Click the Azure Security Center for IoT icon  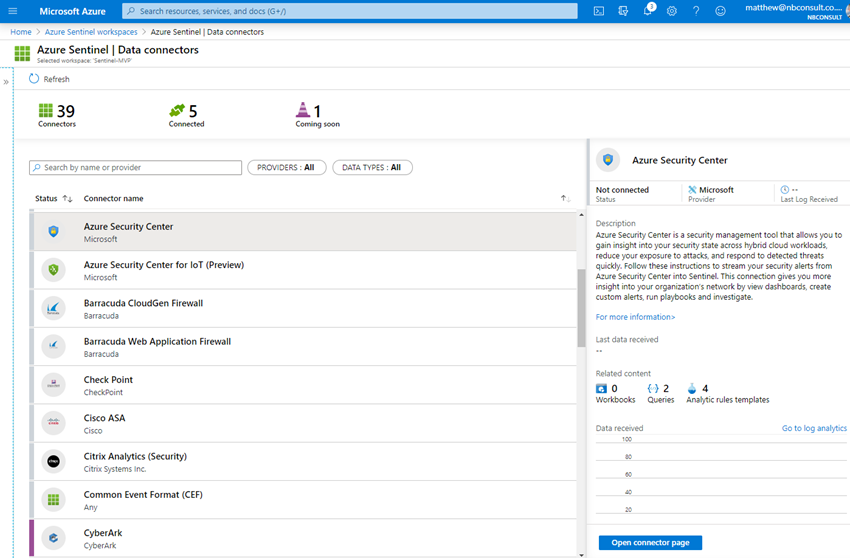53,270
